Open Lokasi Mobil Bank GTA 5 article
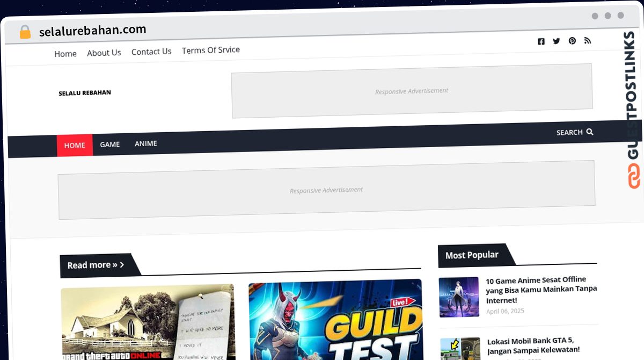644x360 pixels. coord(533,345)
